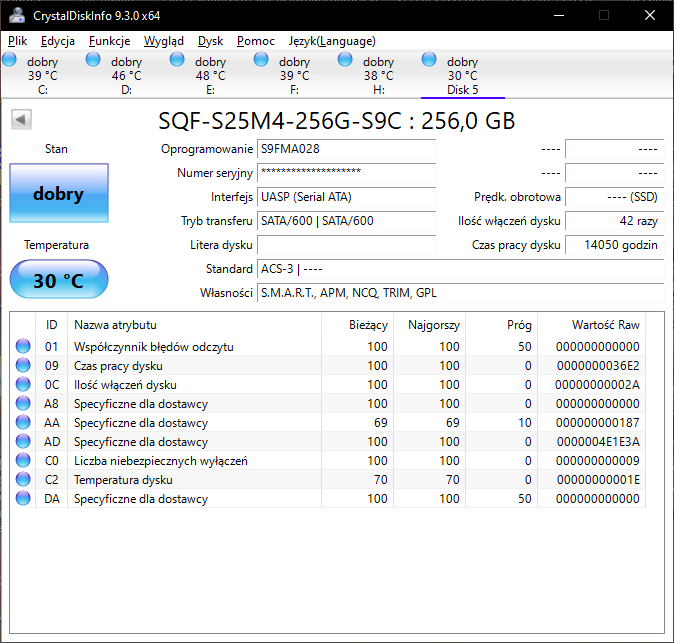
Task: Select drive D: status orb
Action: 93,60
